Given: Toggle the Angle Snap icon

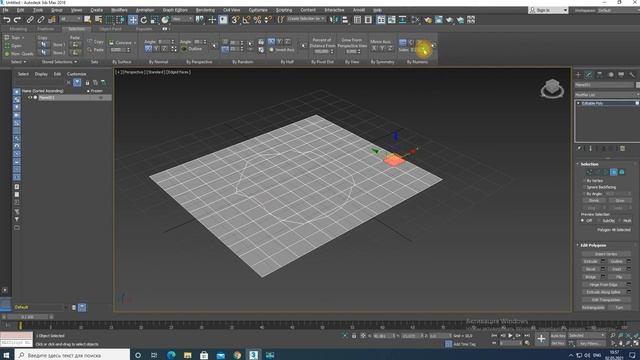Looking at the screenshot, I should (x=247, y=20).
